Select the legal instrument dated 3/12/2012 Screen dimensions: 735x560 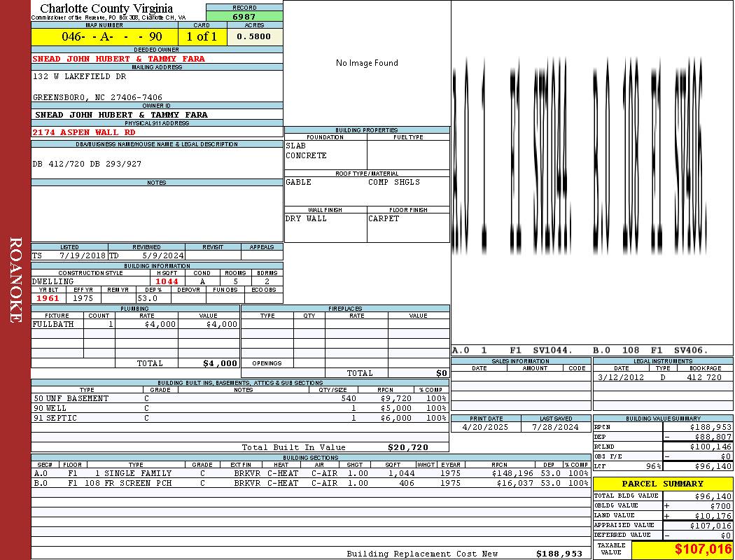(x=663, y=377)
